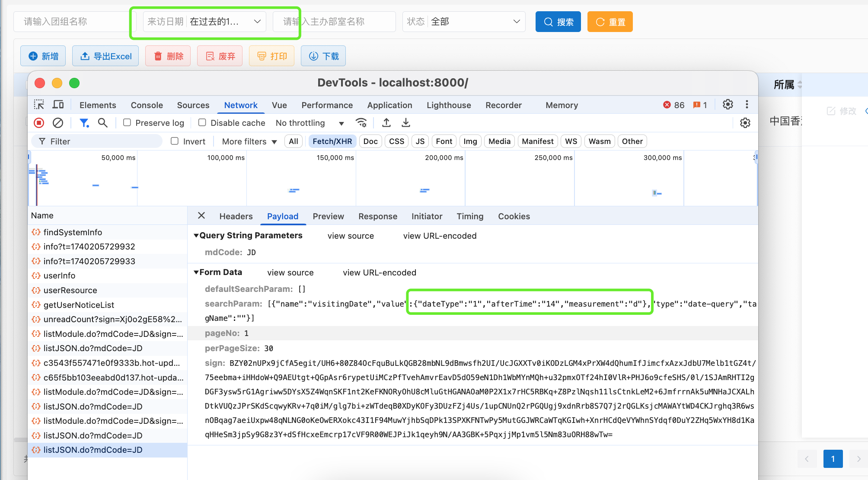
Task: Tick the Invert filter checkbox
Action: [x=175, y=141]
